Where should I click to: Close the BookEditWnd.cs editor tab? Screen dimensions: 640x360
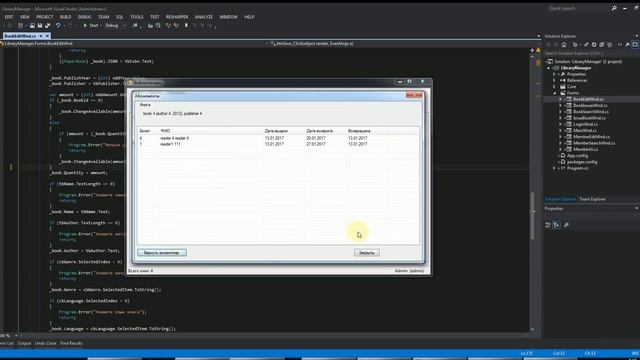point(47,36)
